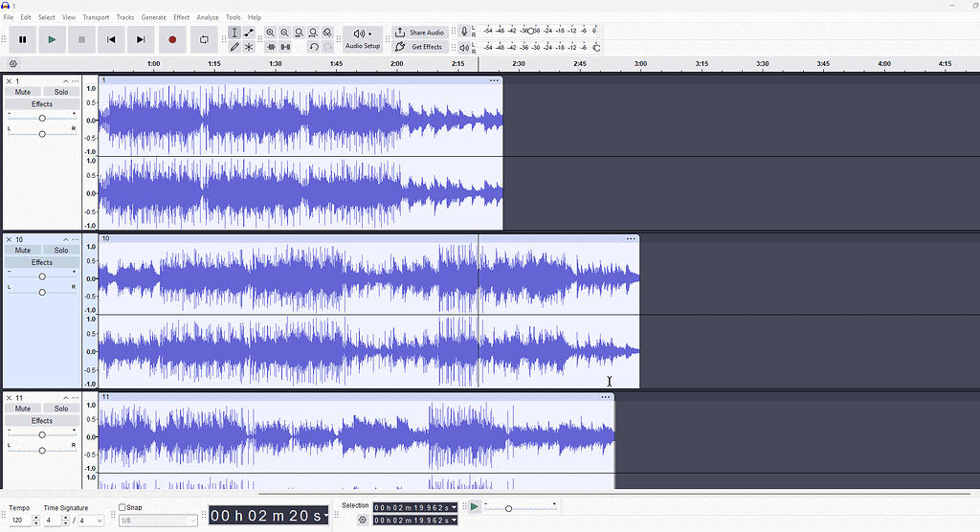Screen dimensions: 980x532
Task: Close track 11 with its X
Action: tap(9, 398)
